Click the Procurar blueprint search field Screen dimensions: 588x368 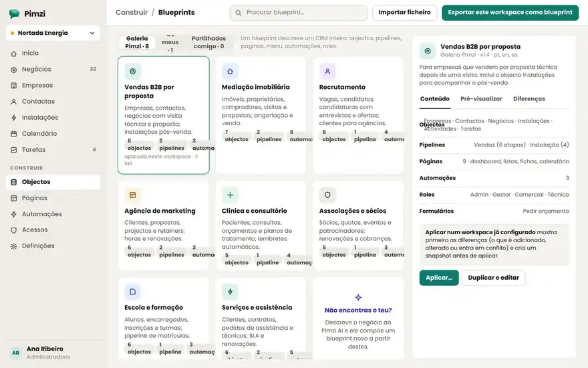pyautogui.click(x=299, y=13)
